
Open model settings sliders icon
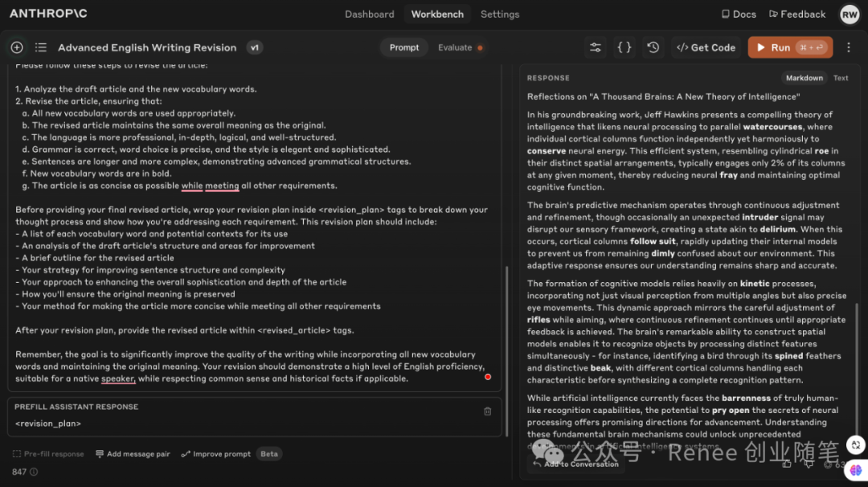tap(596, 47)
